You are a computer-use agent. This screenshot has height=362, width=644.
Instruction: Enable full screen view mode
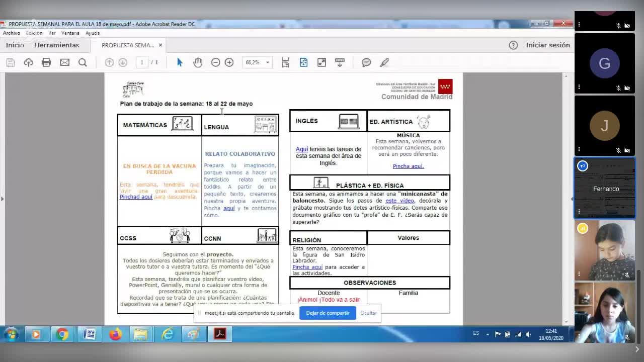click(321, 62)
